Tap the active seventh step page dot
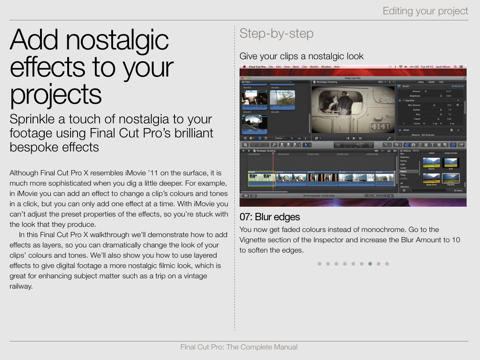 (370, 264)
